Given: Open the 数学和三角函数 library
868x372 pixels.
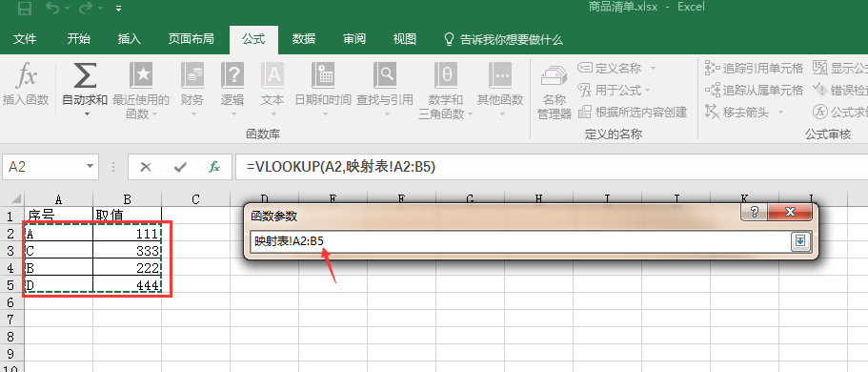Looking at the screenshot, I should pyautogui.click(x=446, y=91).
